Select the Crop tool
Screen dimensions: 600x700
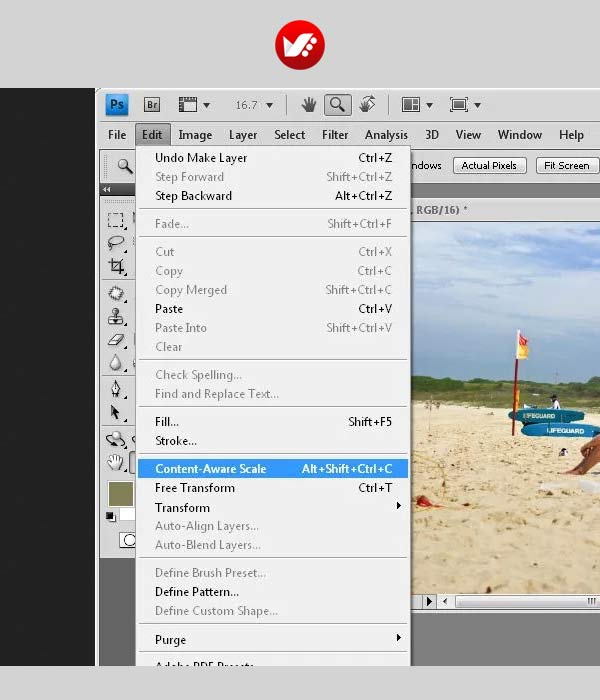pyautogui.click(x=116, y=266)
